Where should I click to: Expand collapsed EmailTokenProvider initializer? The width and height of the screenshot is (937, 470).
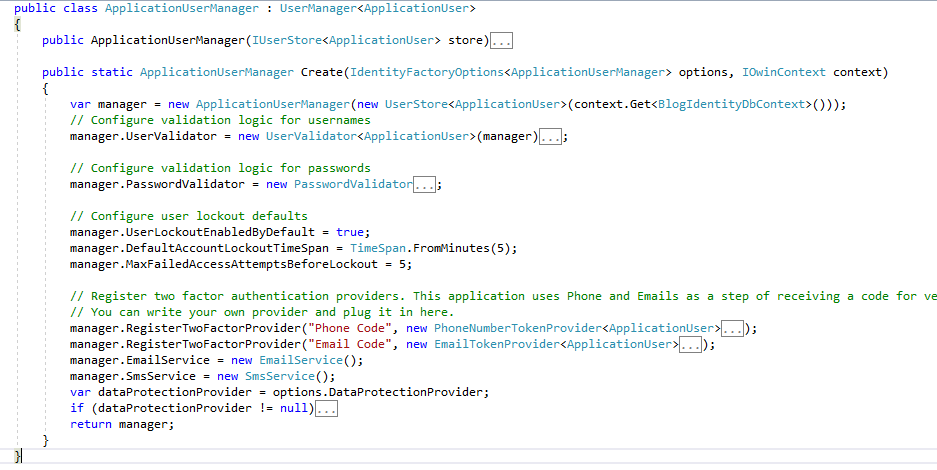coord(690,345)
